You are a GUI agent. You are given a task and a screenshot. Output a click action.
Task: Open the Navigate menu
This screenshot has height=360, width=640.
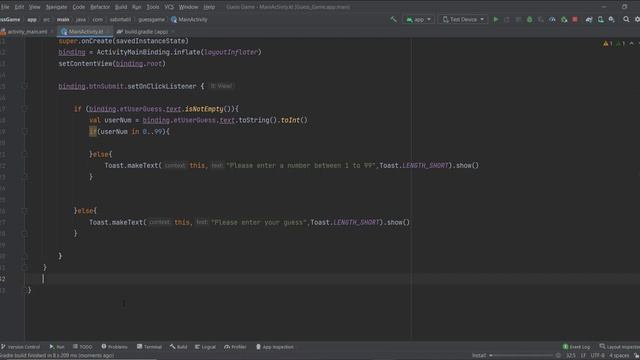[56, 7]
